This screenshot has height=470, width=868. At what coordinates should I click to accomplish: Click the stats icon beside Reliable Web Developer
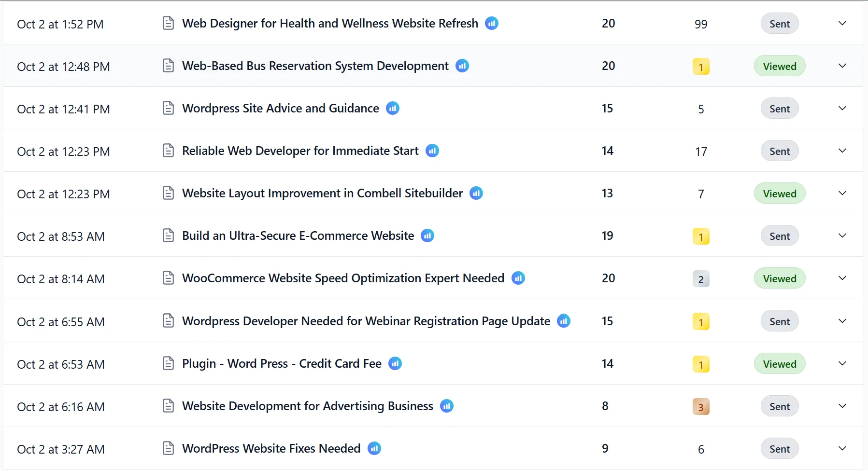(x=432, y=151)
